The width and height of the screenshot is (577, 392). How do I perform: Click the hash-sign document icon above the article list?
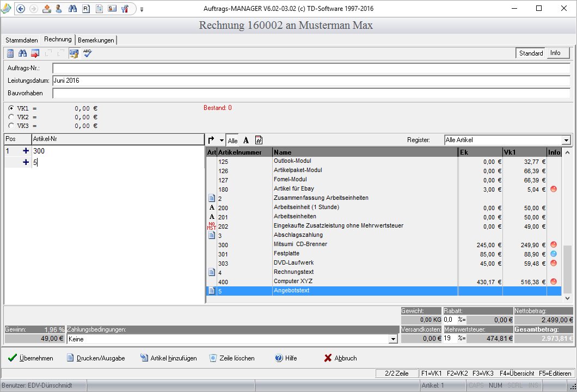point(259,140)
